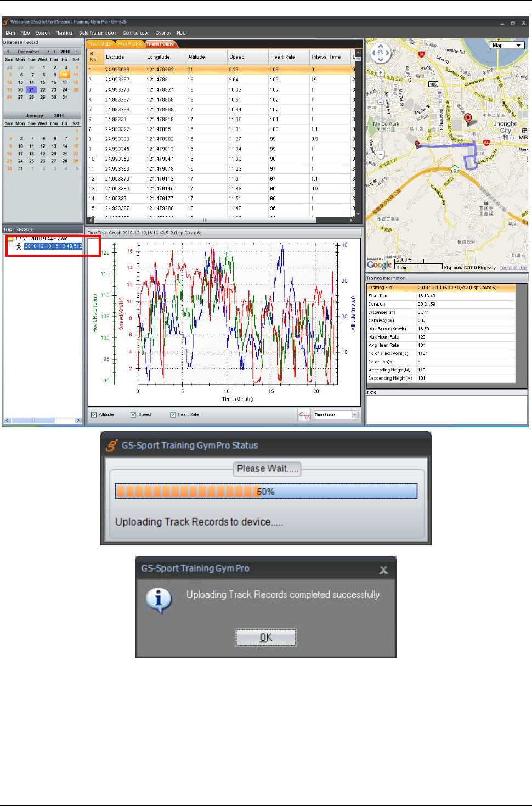This screenshot has height=806, width=532.
Task: Open the Help menu
Action: [x=181, y=33]
